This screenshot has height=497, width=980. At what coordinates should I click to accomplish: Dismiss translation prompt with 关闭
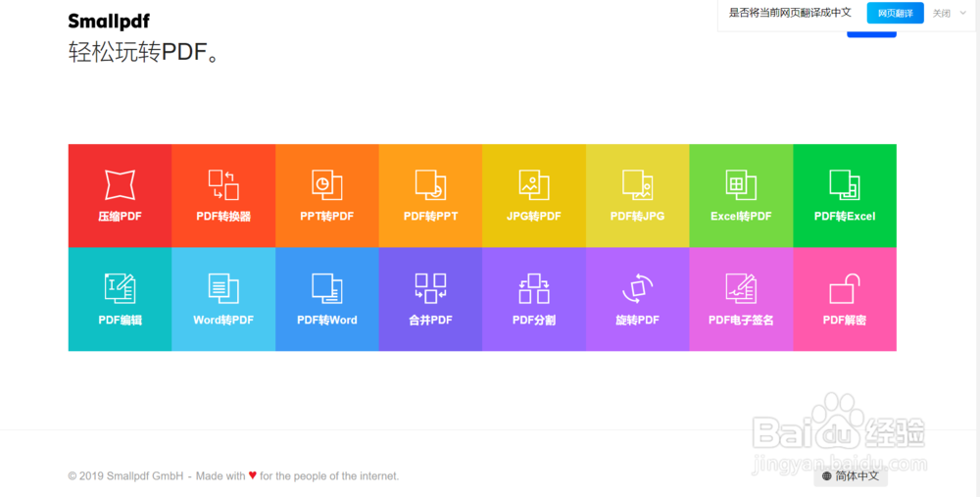(x=941, y=13)
